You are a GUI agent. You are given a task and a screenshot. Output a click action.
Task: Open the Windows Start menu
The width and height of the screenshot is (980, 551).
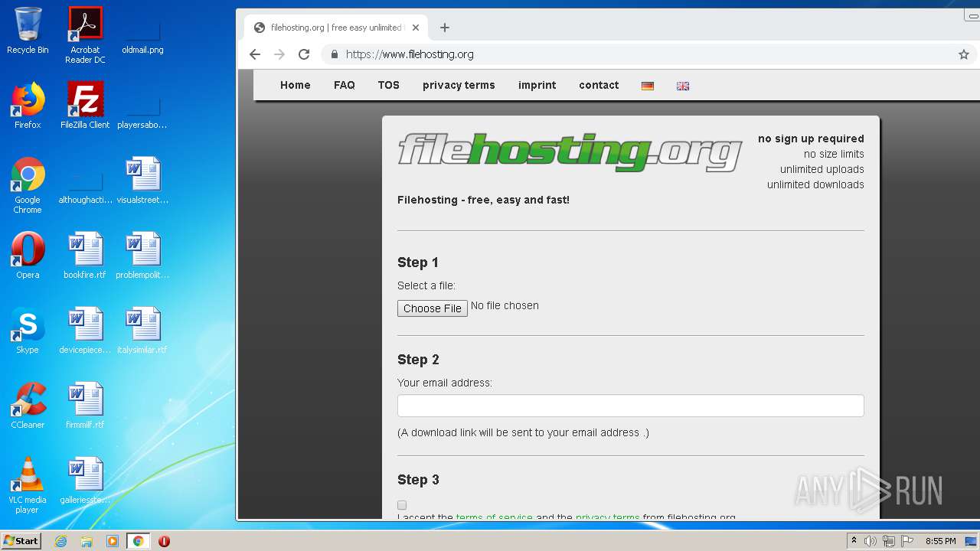pyautogui.click(x=21, y=541)
